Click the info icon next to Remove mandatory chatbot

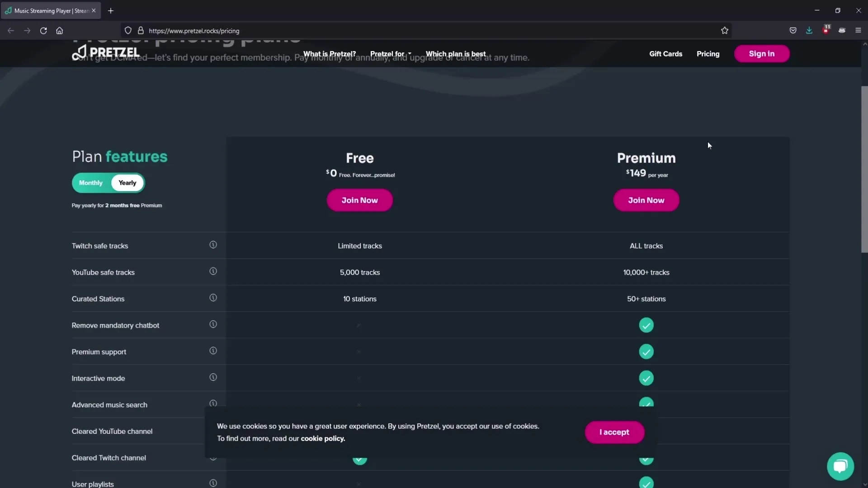tap(213, 324)
